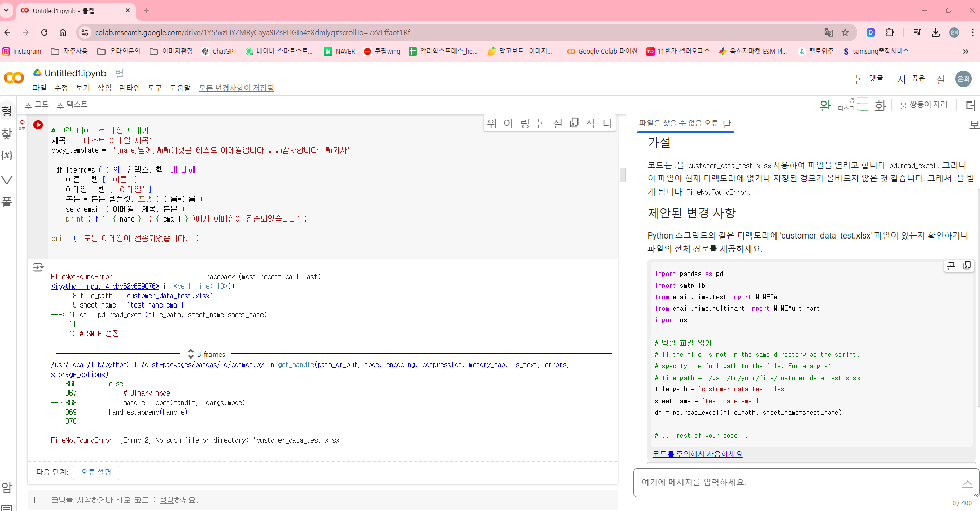
Task: Open the ipython-input-4 traceback link
Action: [105, 286]
